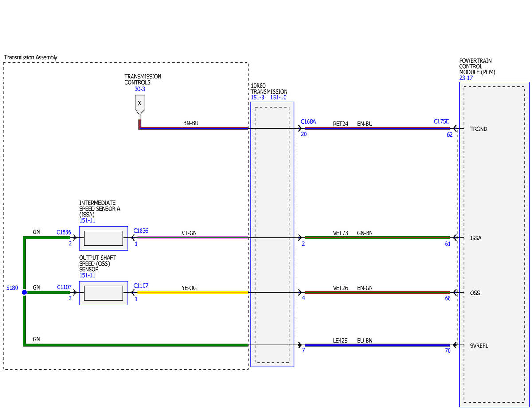This screenshot has height=411, width=532.
Task: Open the 151-8 transmission page link
Action: (x=258, y=98)
